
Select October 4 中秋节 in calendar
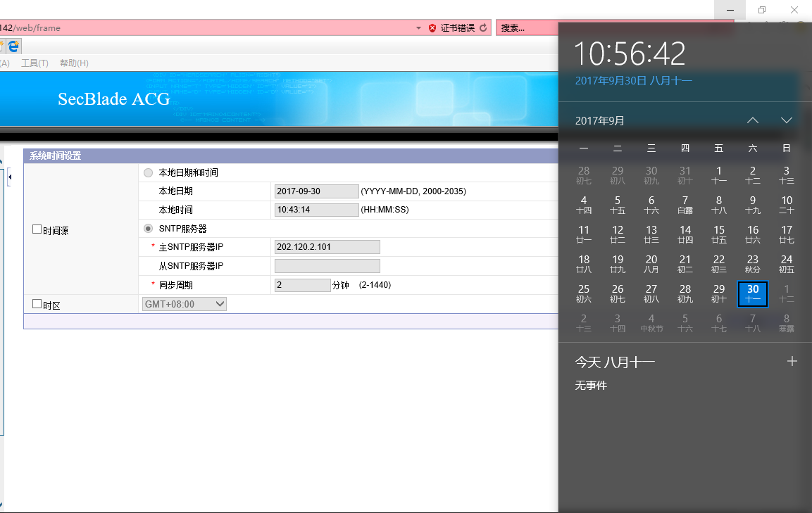coord(651,323)
